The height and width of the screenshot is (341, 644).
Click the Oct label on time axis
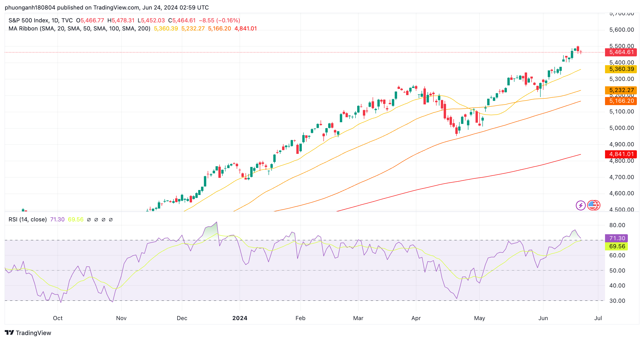[58, 318]
